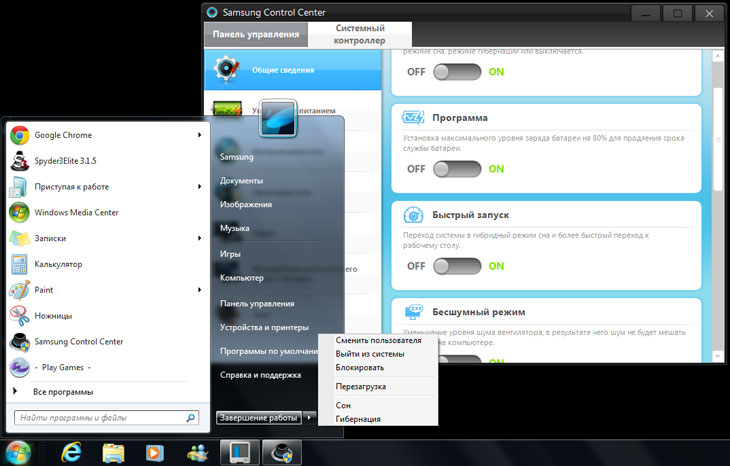Open the Калькулятор icon

(x=20, y=264)
